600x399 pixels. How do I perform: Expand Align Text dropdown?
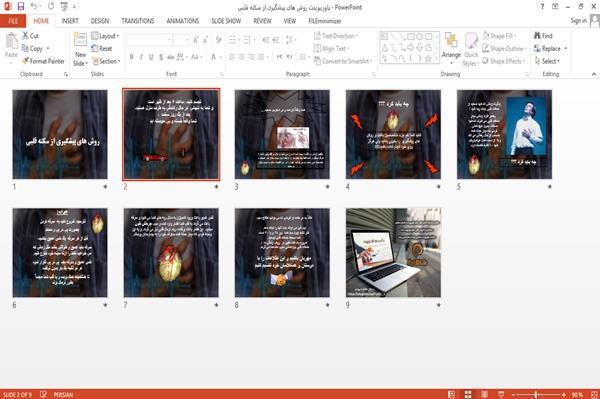coord(331,49)
